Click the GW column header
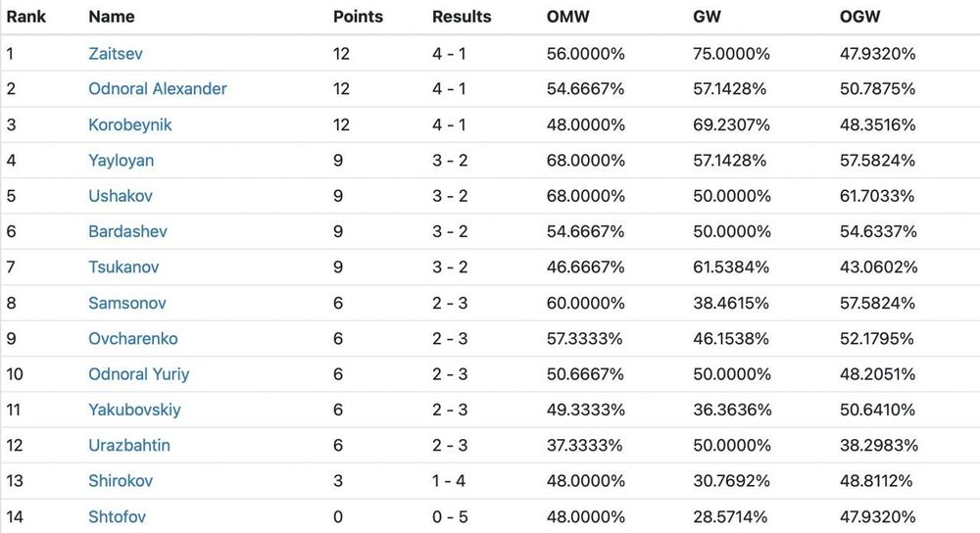Viewport: 980px width, 533px height. (706, 17)
